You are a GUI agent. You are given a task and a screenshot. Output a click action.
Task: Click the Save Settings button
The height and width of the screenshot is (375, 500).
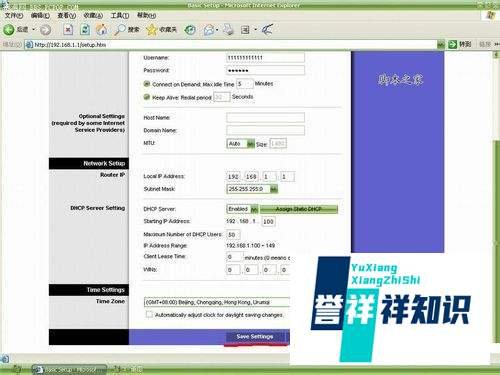(x=255, y=337)
